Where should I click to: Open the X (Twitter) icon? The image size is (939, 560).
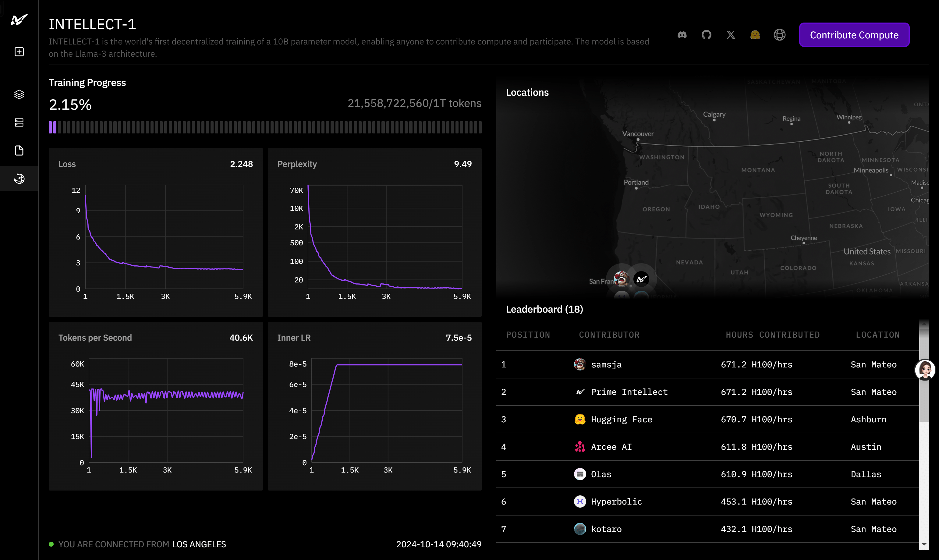click(x=731, y=35)
